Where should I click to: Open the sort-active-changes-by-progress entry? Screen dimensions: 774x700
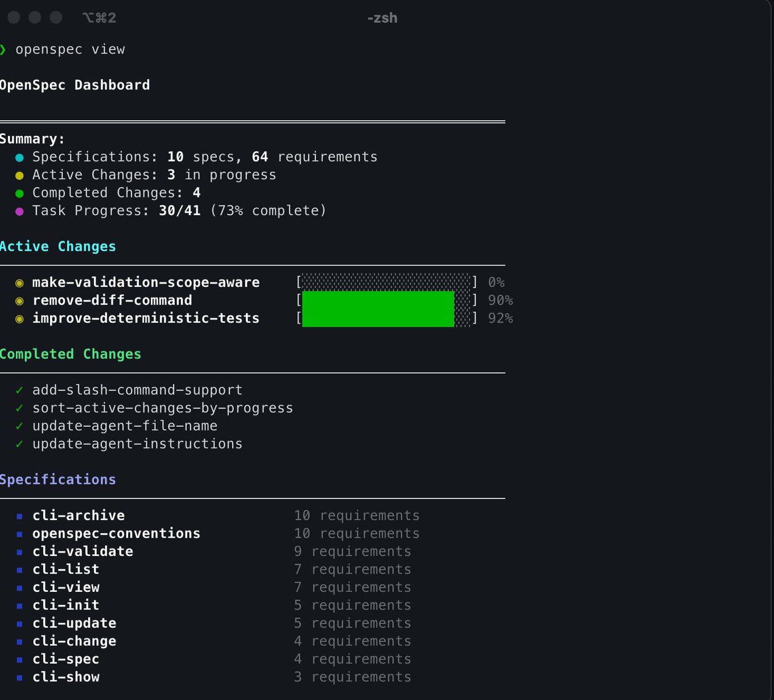[163, 408]
